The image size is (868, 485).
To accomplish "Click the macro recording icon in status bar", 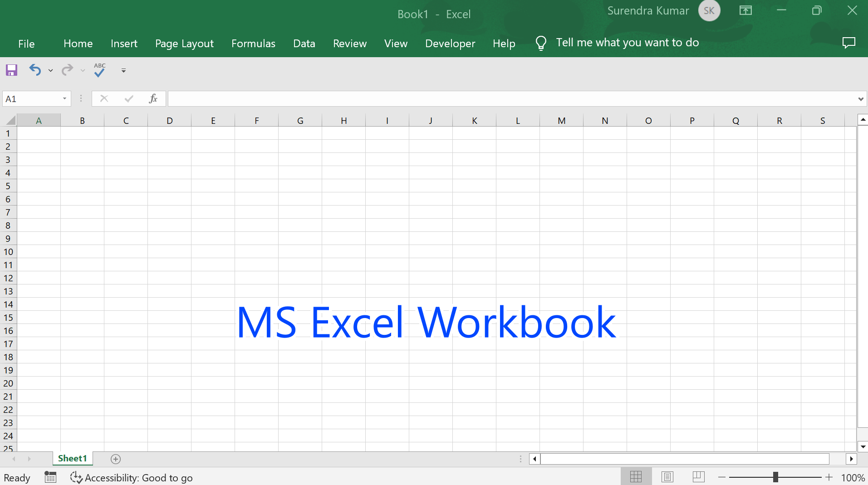I will (50, 477).
